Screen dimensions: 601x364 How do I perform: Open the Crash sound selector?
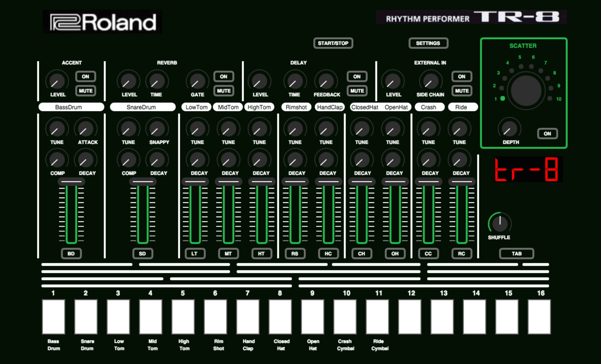(x=430, y=107)
